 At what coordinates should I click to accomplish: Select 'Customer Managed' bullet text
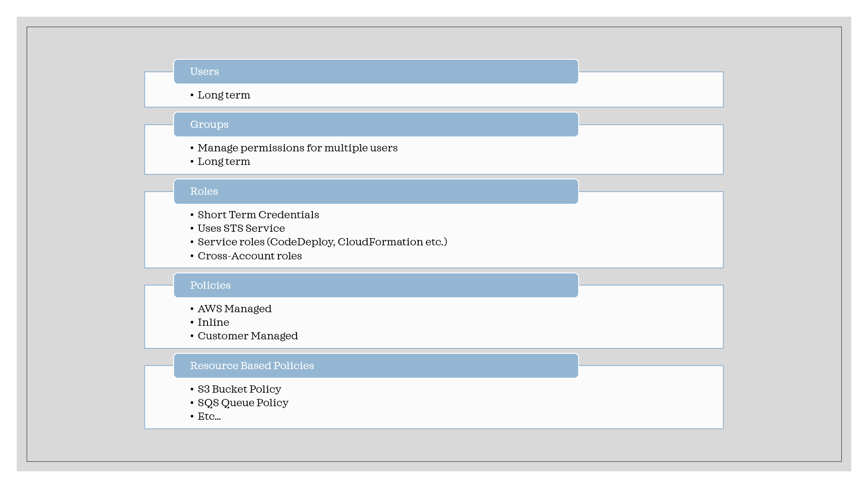248,336
